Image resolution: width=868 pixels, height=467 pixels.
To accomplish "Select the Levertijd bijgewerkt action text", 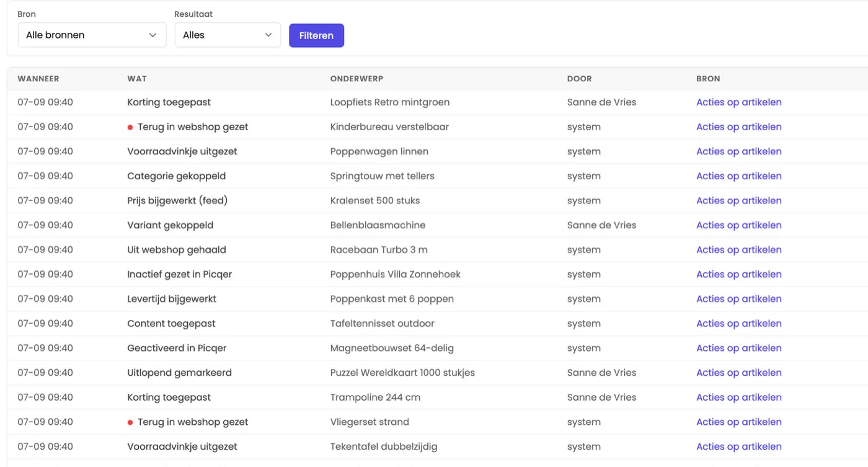I will click(172, 299).
